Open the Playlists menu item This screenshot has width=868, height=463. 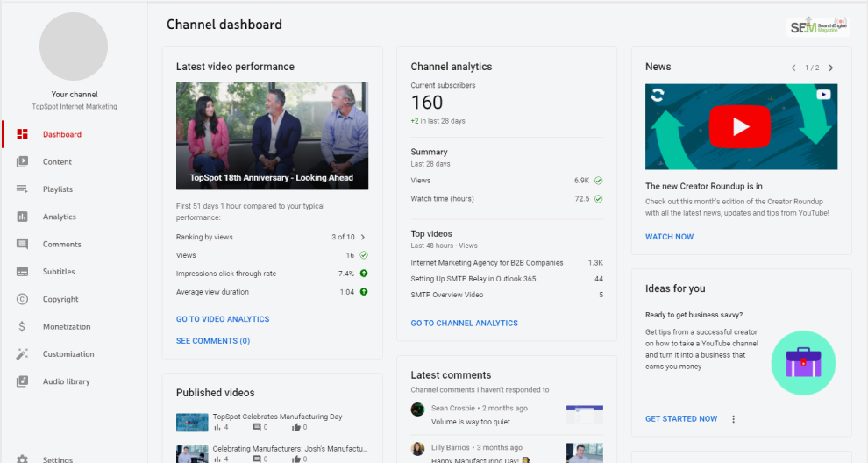click(58, 189)
